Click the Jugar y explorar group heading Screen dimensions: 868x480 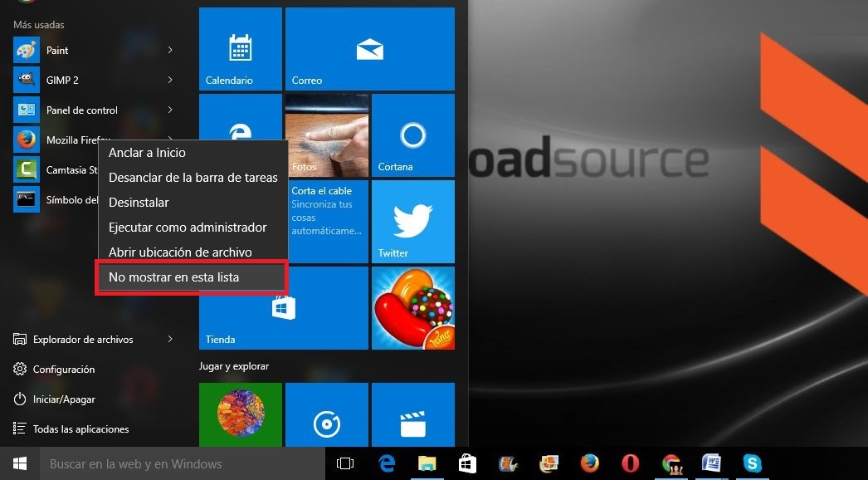click(234, 366)
